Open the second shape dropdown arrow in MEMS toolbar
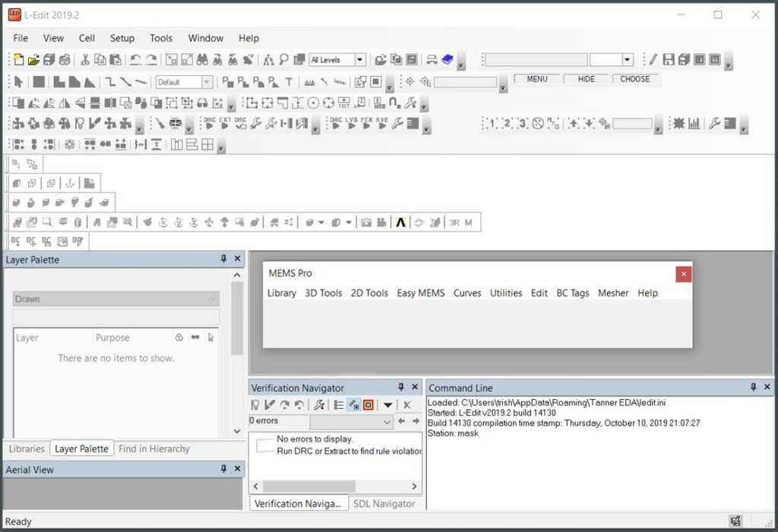778x532 pixels. [348, 223]
